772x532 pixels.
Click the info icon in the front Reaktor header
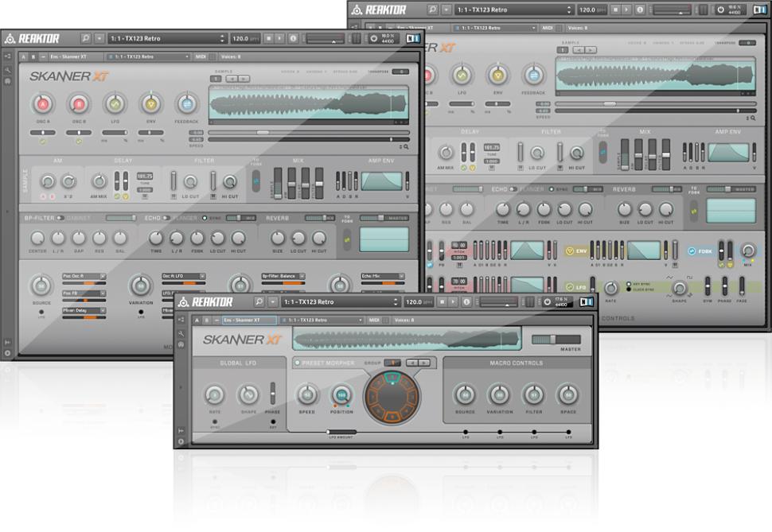click(x=466, y=301)
